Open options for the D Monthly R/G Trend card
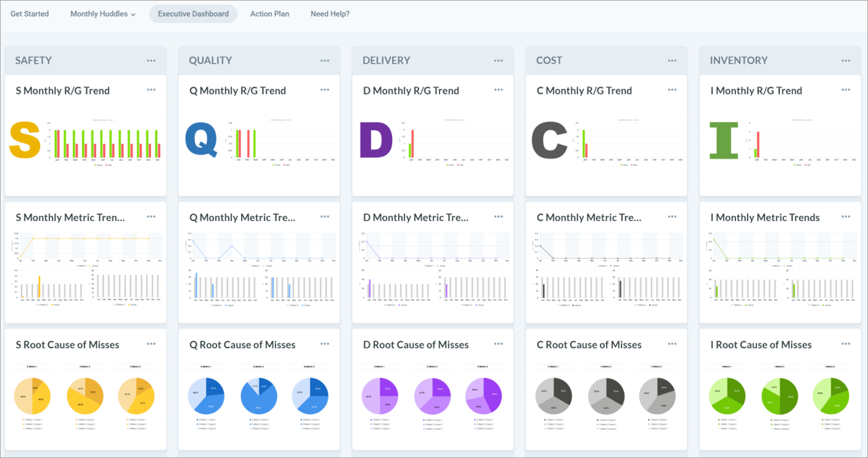The image size is (868, 458). point(498,89)
